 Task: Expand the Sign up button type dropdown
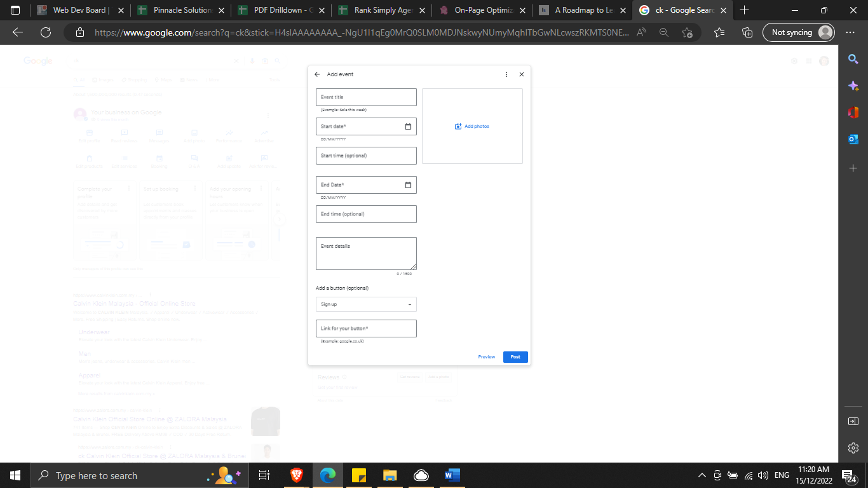366,304
